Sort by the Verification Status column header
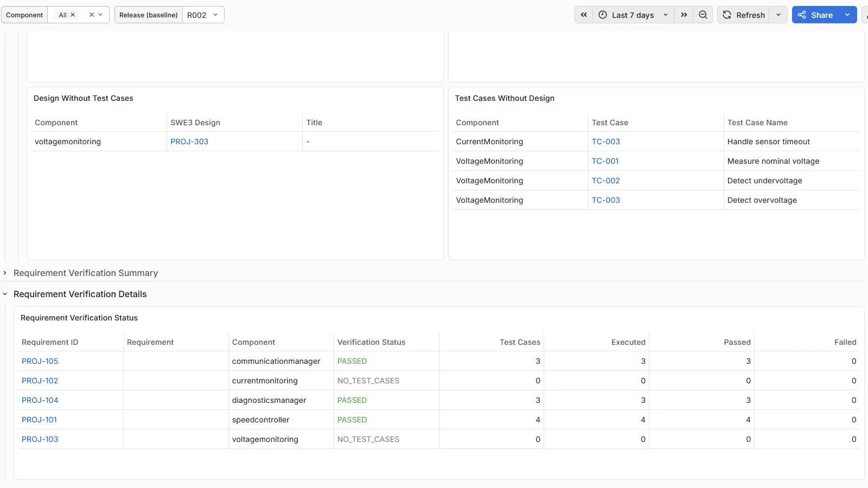Image resolution: width=868 pixels, height=488 pixels. pyautogui.click(x=372, y=342)
